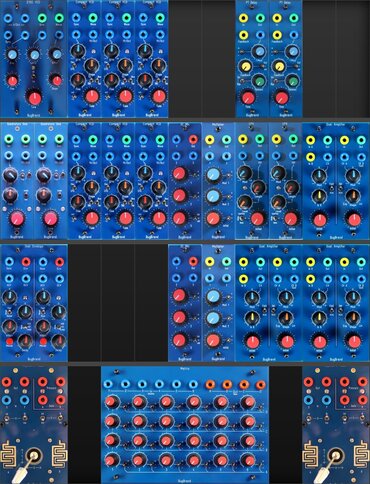370x484 pixels.
Task: Click the top light-blue knob on second-row Multiplier module
Action: (x=213, y=175)
